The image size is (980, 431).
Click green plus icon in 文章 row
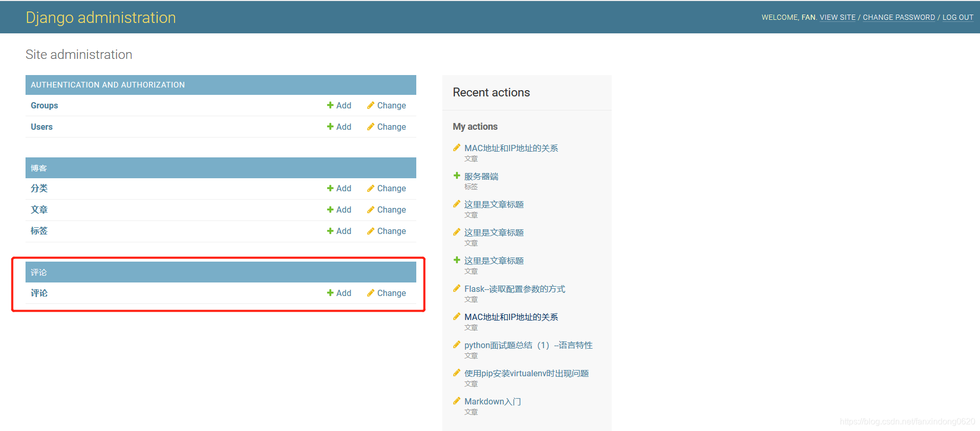point(330,210)
